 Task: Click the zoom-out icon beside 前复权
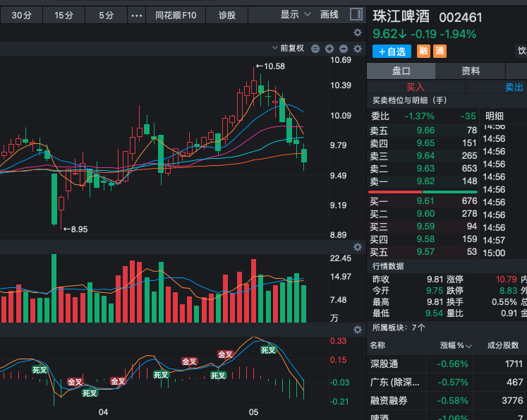[x=315, y=49]
